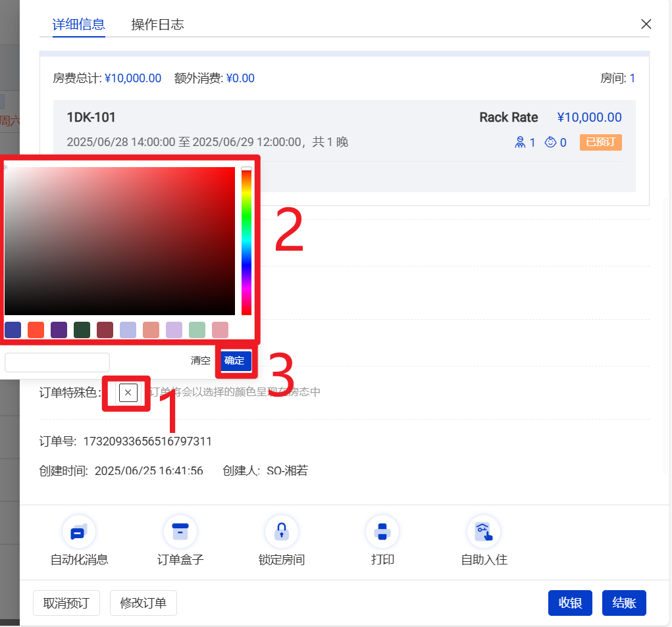This screenshot has width=672, height=627.
Task: Close the order detail panel
Action: [x=646, y=24]
